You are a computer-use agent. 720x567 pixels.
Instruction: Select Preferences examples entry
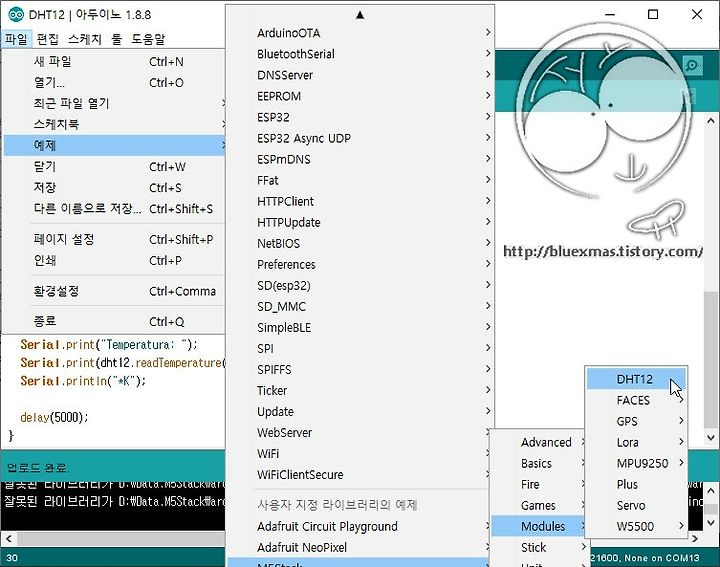tap(360, 264)
